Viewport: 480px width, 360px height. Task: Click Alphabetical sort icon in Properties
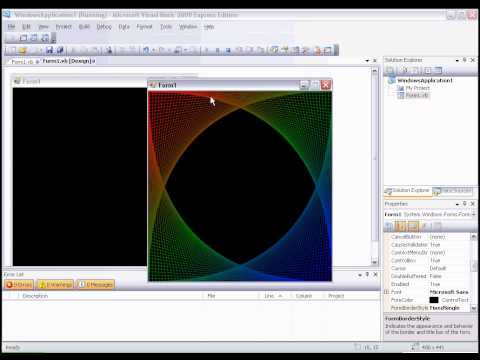(x=401, y=227)
